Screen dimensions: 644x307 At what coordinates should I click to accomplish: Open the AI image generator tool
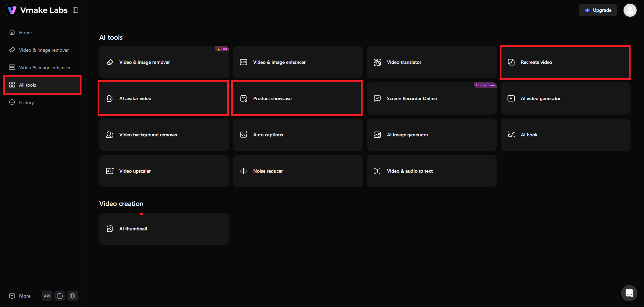[x=432, y=135]
